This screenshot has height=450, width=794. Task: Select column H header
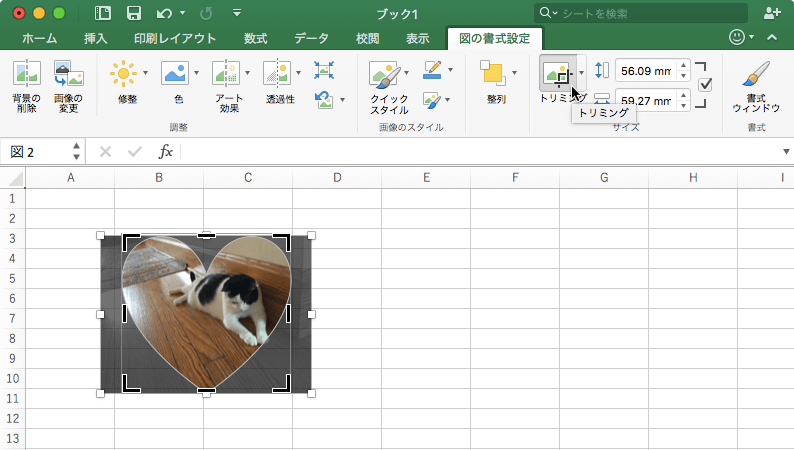693,178
